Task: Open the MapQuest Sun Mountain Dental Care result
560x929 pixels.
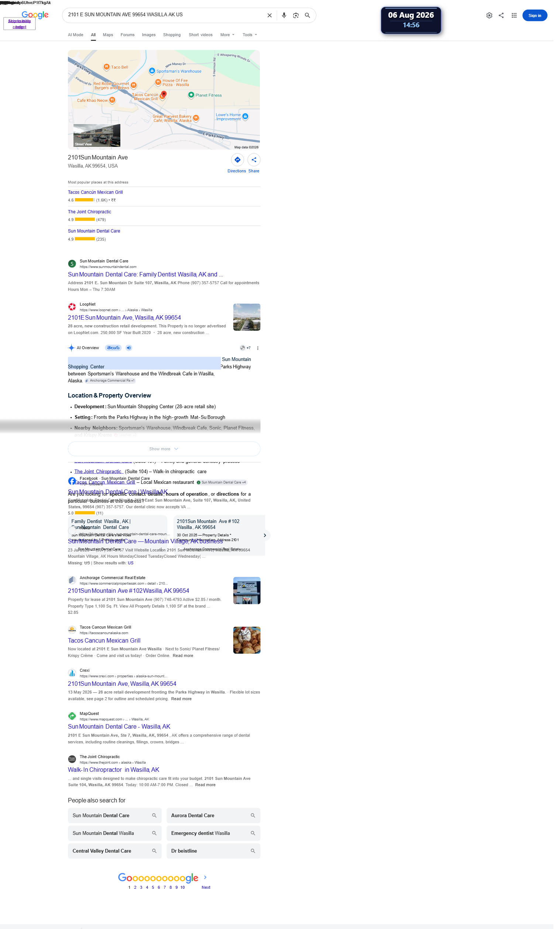Action: click(x=119, y=726)
